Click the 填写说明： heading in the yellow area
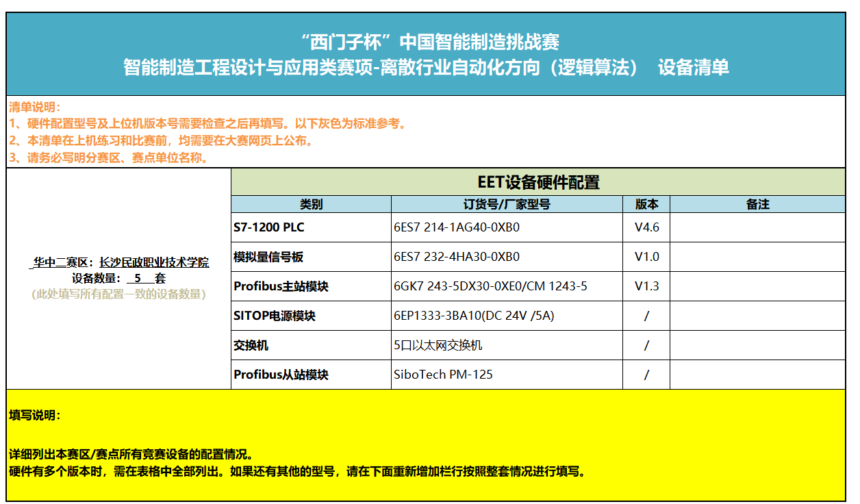860x504 pixels. [x=35, y=415]
